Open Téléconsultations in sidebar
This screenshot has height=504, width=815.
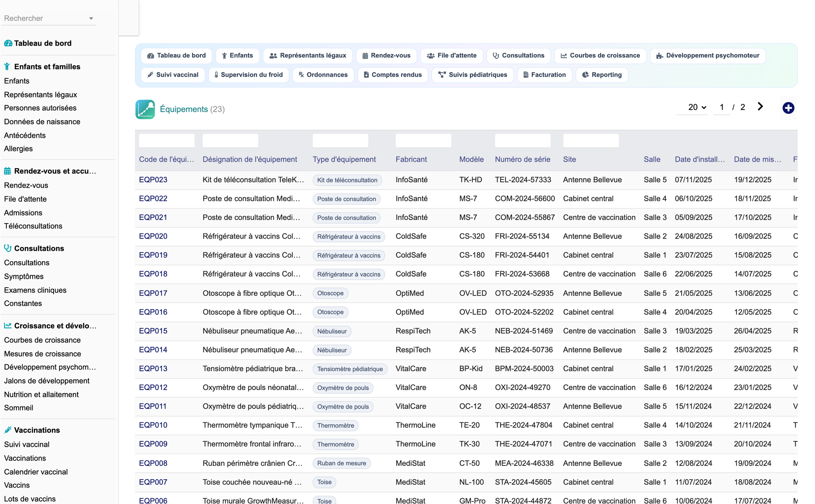(33, 226)
